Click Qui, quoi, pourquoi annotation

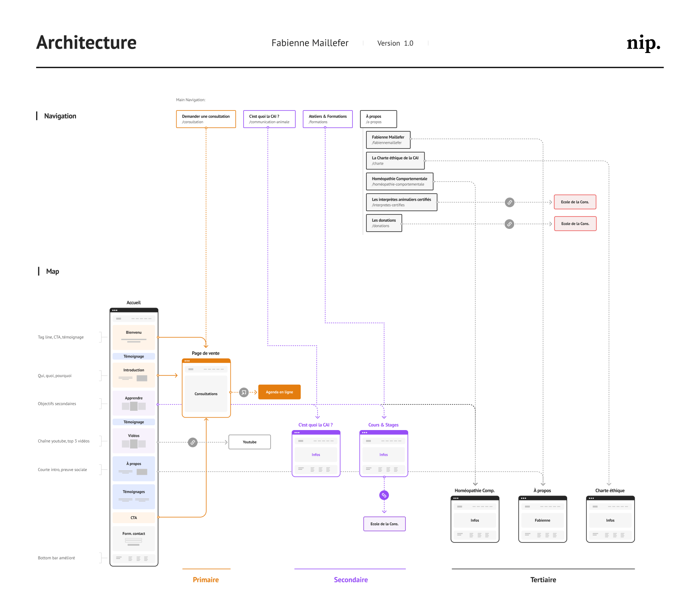(55, 376)
